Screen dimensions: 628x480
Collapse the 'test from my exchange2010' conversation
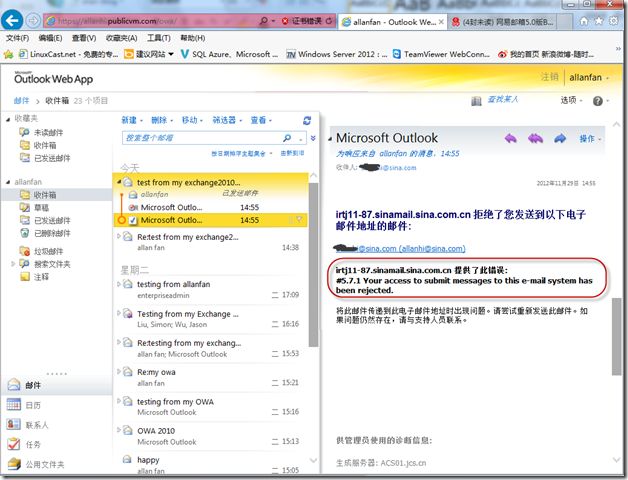[119, 183]
